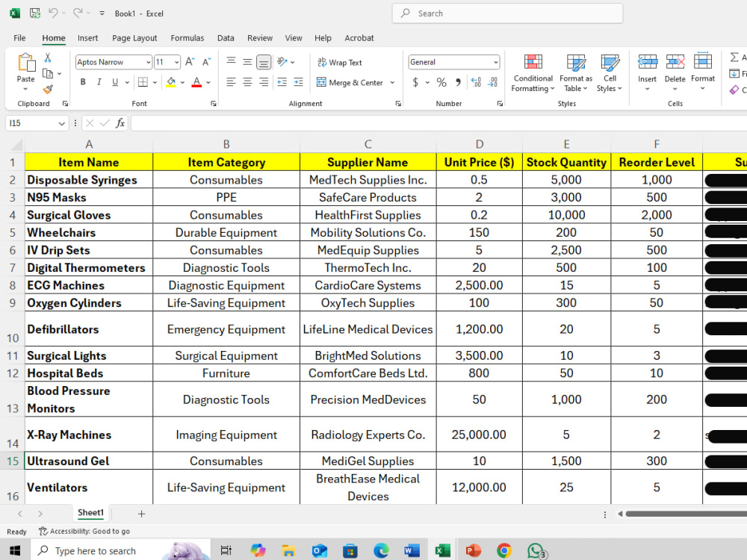Open the font name Aptos Narrow dropdown
Screen dimensions: 747x560
click(x=148, y=62)
